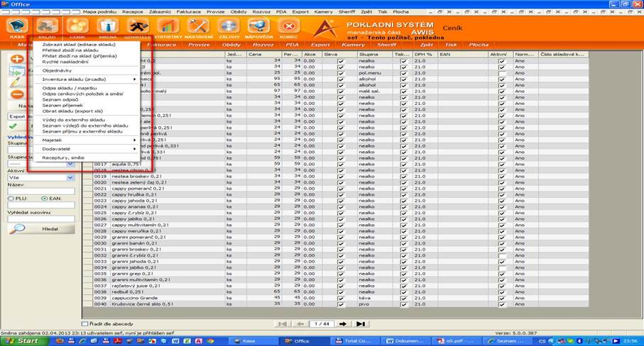Viewport: 644px width, 346px height.
Task: Open Objednávky from the menu
Action: tap(57, 70)
